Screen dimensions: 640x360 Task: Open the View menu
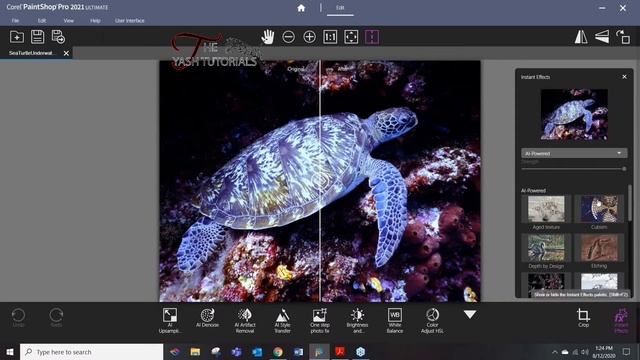(69, 20)
